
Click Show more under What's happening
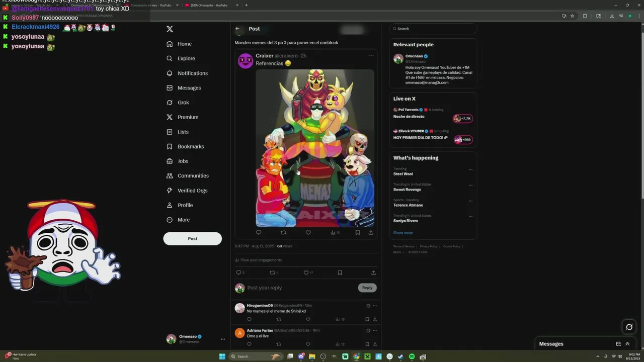(x=403, y=233)
